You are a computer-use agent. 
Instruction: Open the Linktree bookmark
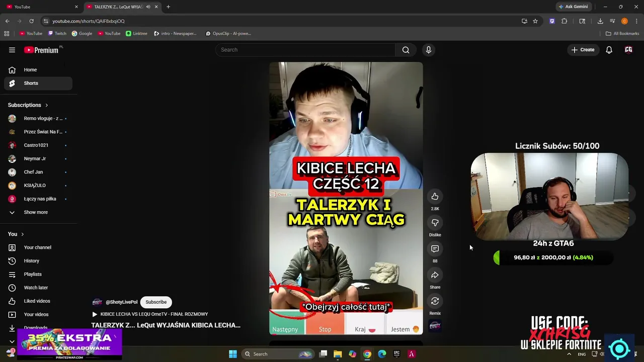[136, 34]
